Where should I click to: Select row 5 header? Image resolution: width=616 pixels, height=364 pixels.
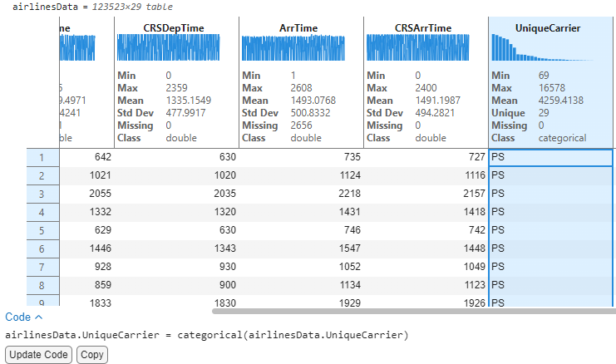(41, 229)
